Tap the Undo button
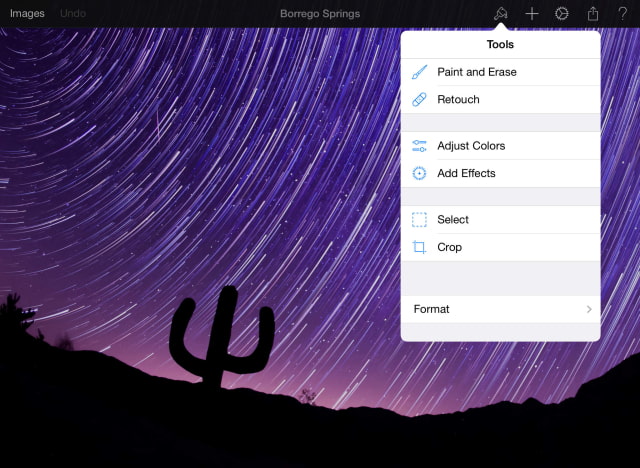 [73, 13]
